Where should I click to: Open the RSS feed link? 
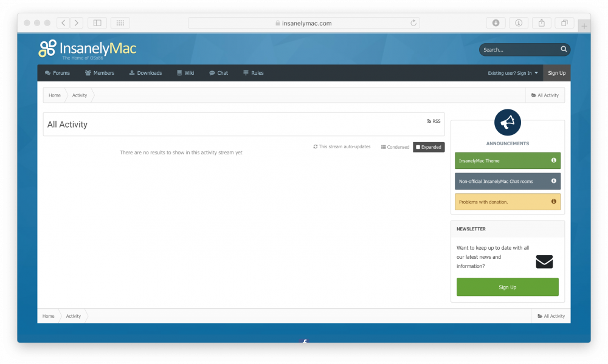tap(434, 121)
